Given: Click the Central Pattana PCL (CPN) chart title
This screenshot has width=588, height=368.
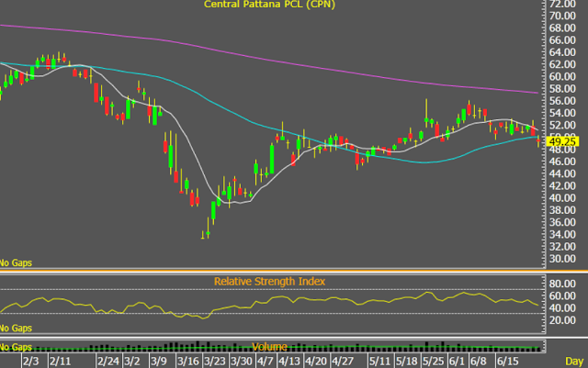Looking at the screenshot, I should pos(269,4).
